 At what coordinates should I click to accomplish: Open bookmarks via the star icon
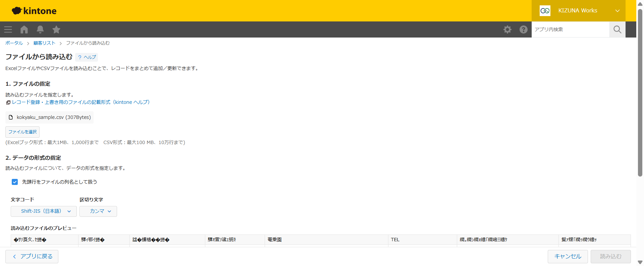[x=56, y=29]
